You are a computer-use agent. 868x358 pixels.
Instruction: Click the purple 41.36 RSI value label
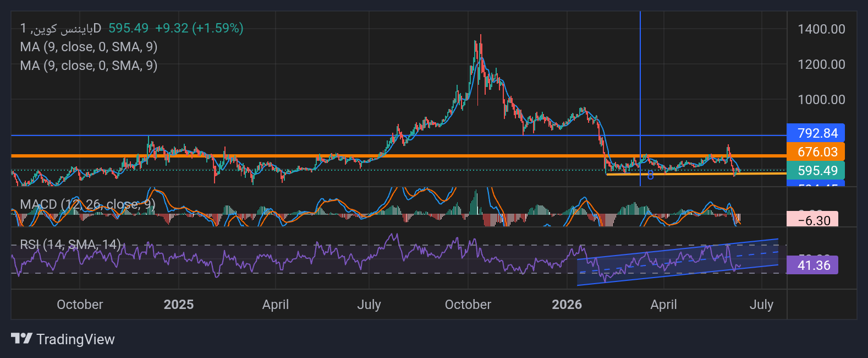tap(813, 265)
